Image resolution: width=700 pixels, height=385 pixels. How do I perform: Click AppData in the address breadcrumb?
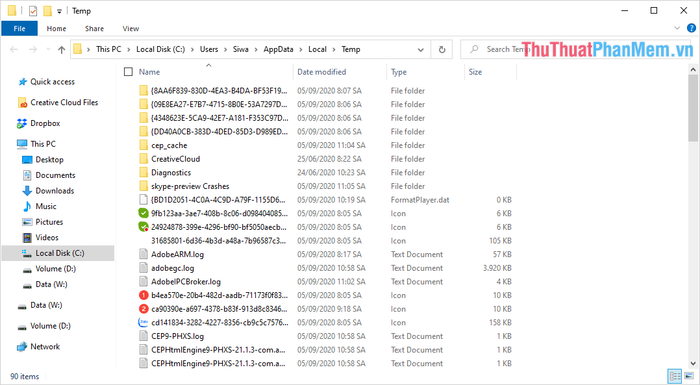278,50
